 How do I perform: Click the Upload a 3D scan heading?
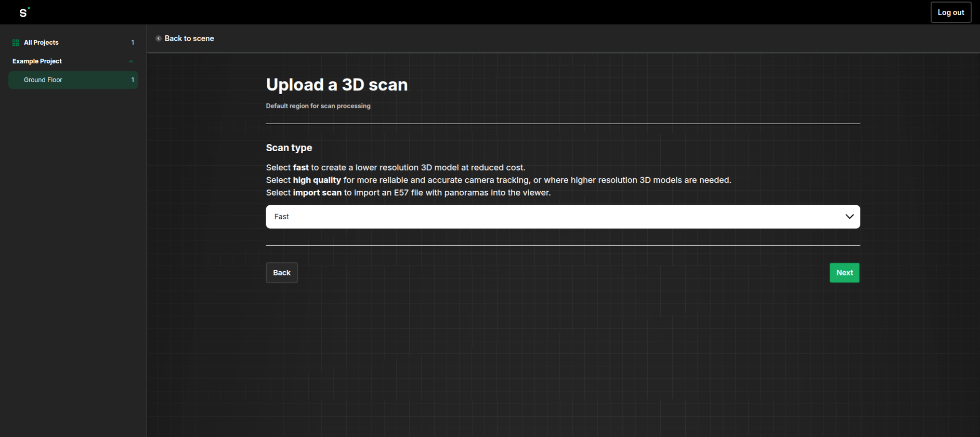coord(336,85)
